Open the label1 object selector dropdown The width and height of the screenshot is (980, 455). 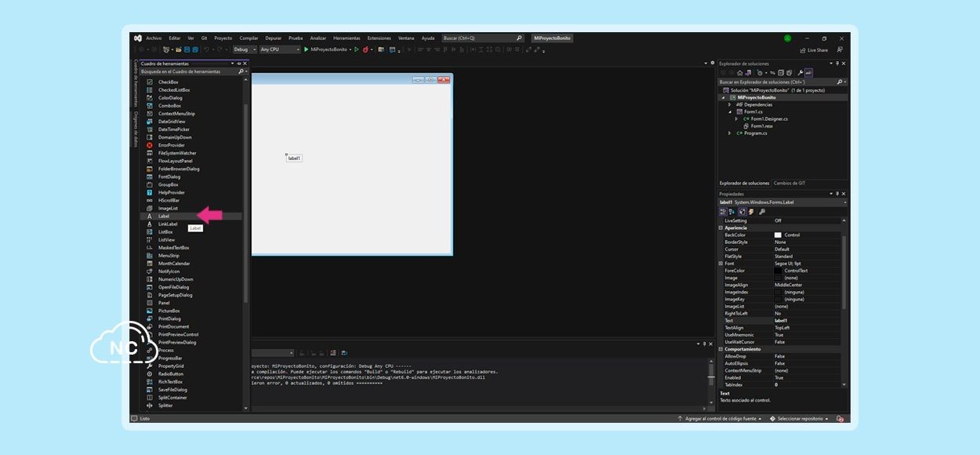845,202
